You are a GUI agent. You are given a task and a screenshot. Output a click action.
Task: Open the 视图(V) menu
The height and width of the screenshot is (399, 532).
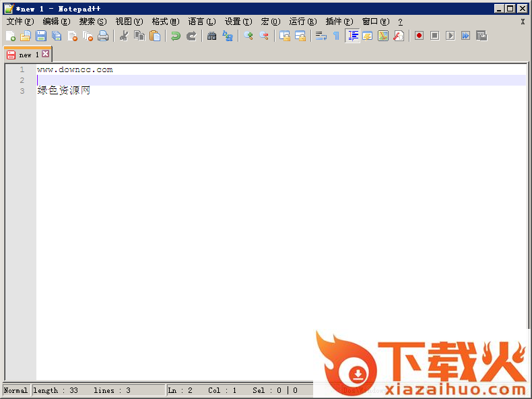[129, 22]
